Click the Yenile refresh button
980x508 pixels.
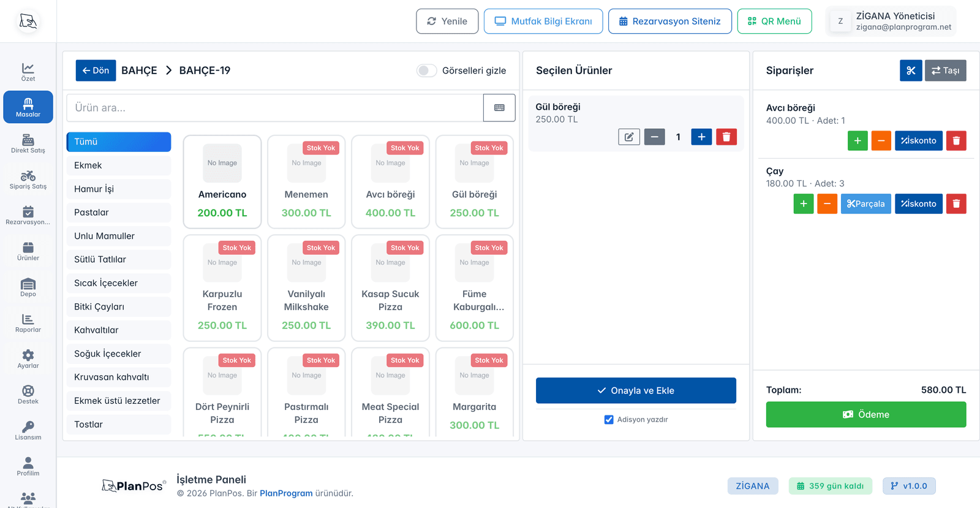pos(447,21)
